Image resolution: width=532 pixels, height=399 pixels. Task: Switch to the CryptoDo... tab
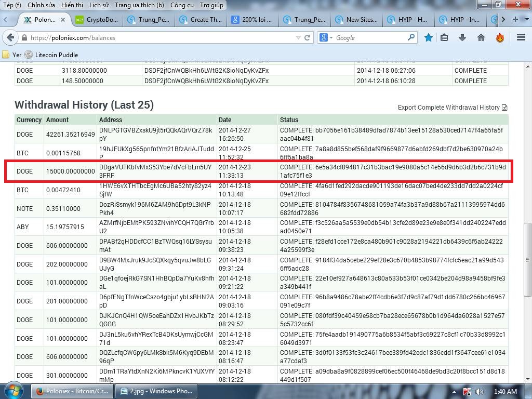pos(97,20)
